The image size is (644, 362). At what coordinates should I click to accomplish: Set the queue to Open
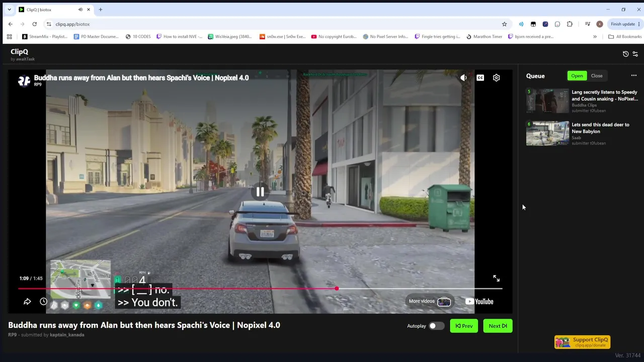coord(577,76)
